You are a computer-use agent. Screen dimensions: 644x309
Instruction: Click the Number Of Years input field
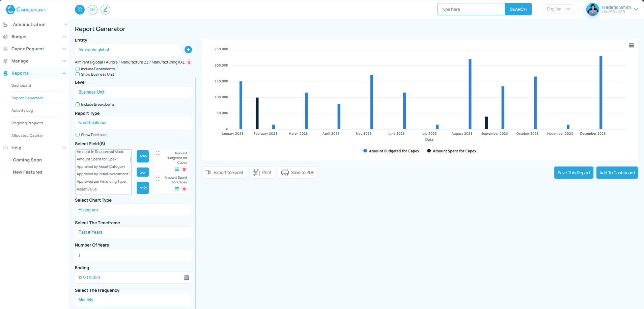coord(133,255)
